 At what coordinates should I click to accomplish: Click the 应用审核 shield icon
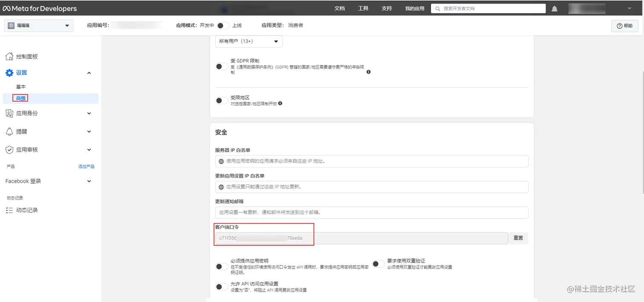9,150
